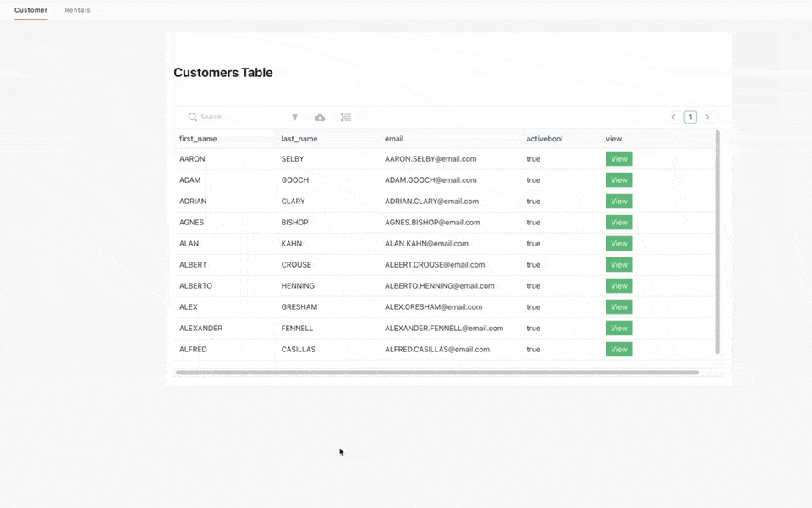Open View for ALFRED CASILLAS

tap(618, 350)
